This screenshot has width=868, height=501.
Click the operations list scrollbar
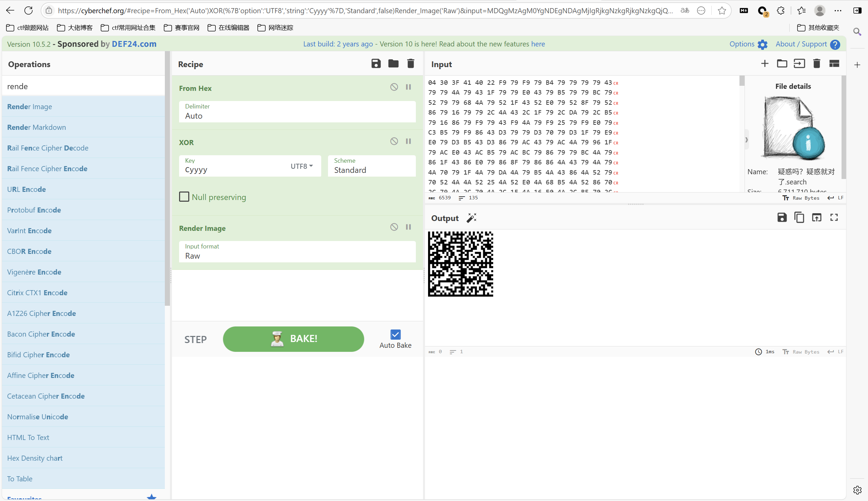[x=167, y=179]
